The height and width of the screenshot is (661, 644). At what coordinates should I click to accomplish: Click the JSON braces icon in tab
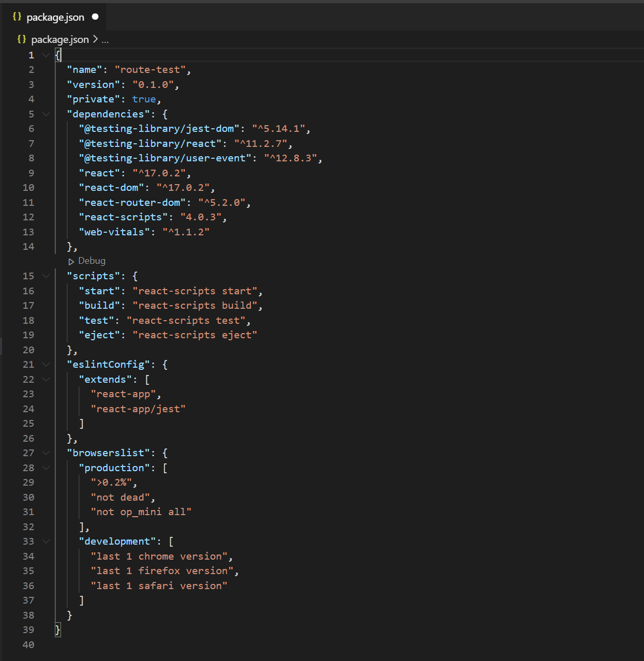tap(17, 17)
